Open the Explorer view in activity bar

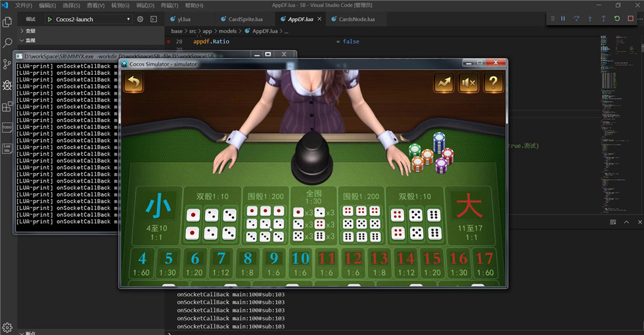pyautogui.click(x=7, y=22)
